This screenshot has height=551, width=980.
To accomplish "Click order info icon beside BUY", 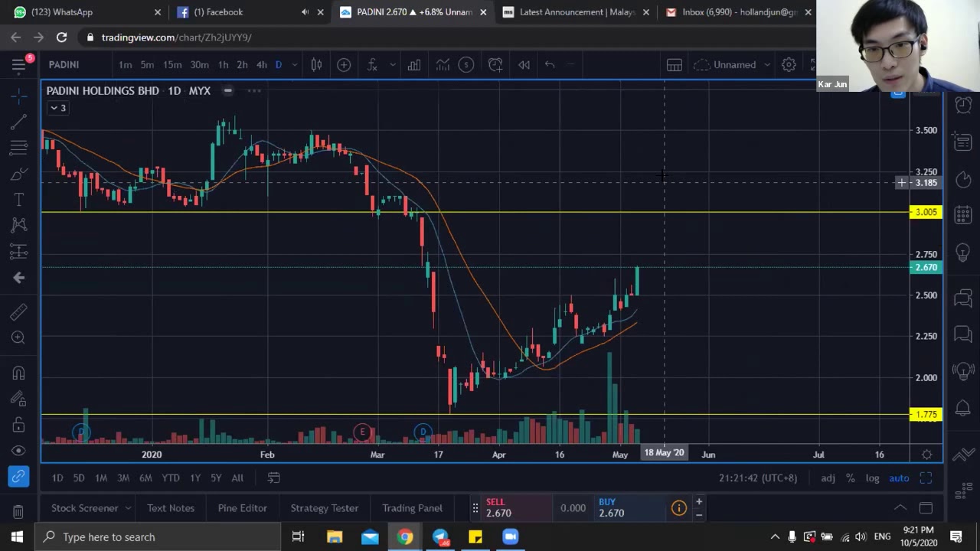I will 679,507.
